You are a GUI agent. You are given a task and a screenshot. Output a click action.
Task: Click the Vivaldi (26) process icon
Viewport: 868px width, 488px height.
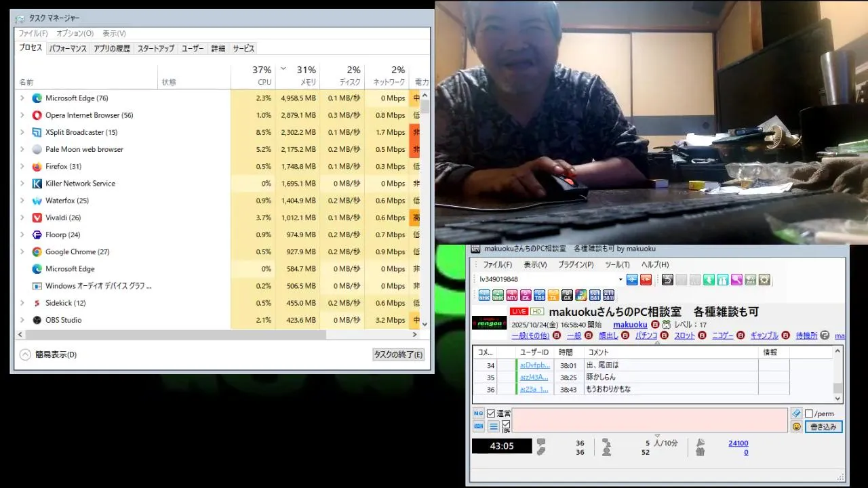coord(37,218)
